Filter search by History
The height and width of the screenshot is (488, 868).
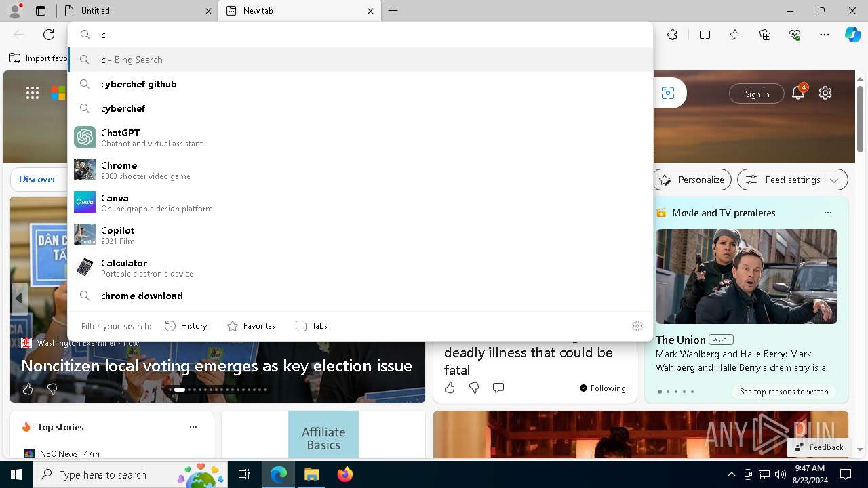[x=186, y=326]
